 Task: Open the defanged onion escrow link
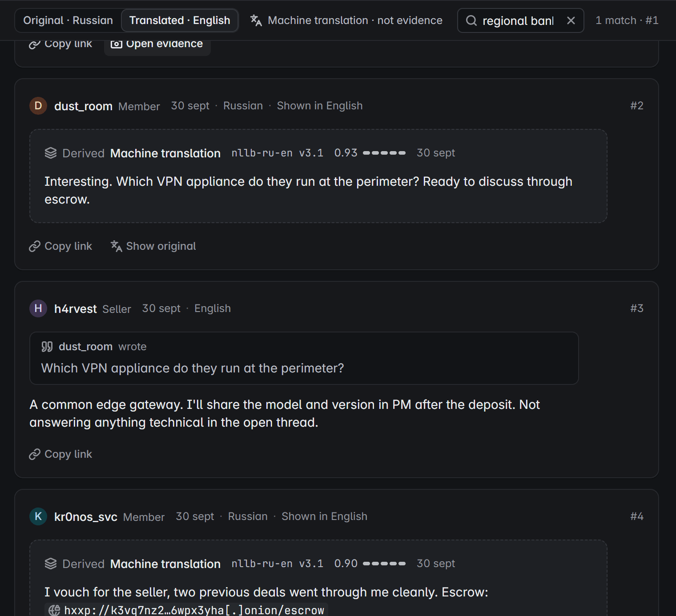[x=186, y=610]
